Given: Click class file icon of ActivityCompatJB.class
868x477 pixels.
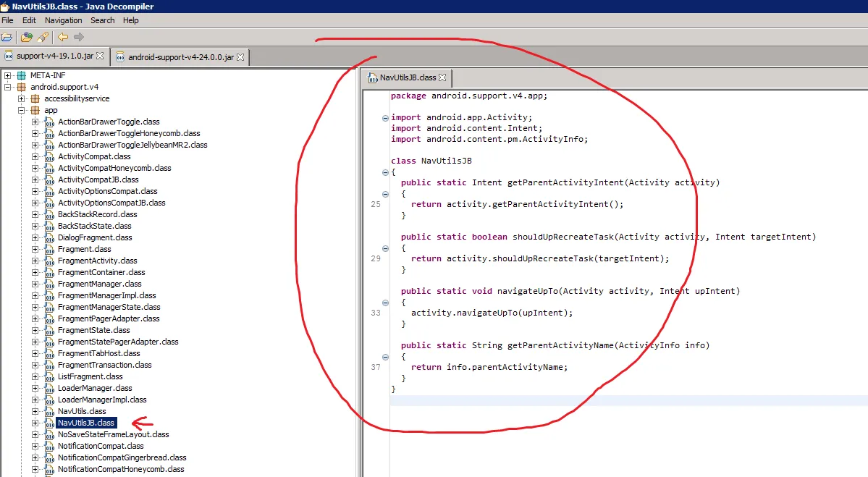Looking at the screenshot, I should pyautogui.click(x=49, y=180).
